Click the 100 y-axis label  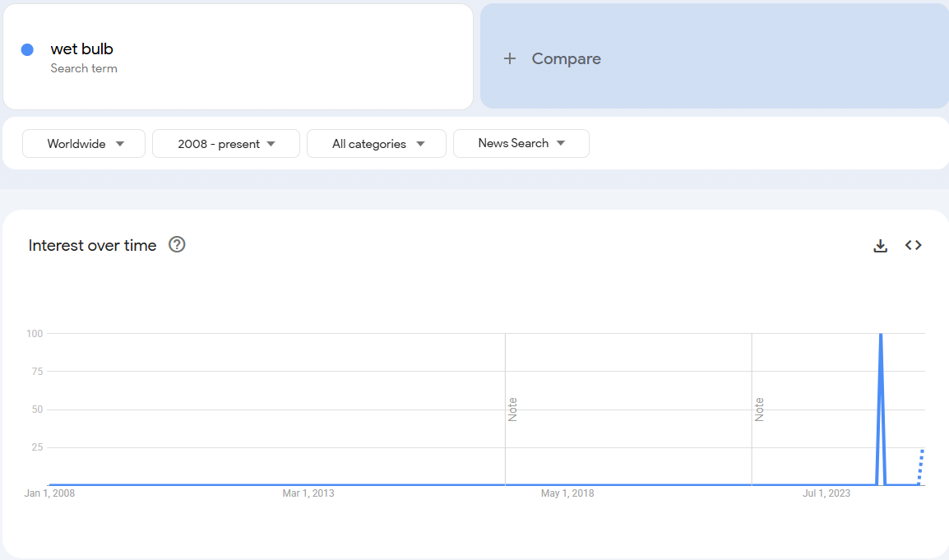pyautogui.click(x=35, y=334)
